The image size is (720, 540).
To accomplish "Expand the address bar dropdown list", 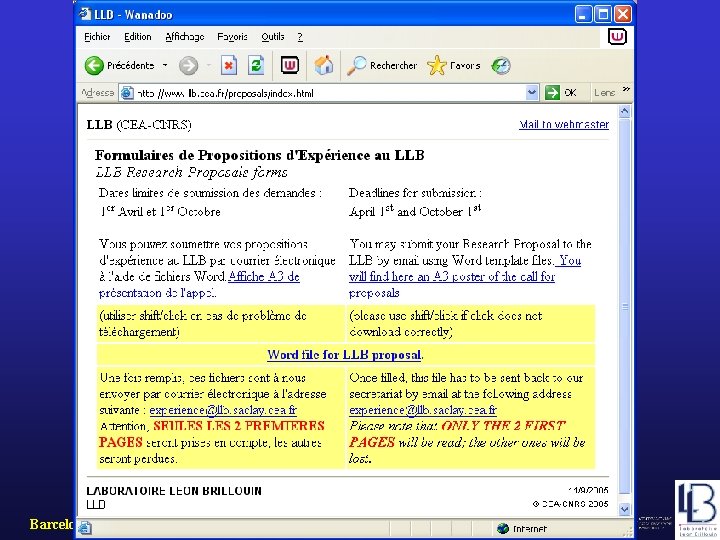I will point(531,93).
